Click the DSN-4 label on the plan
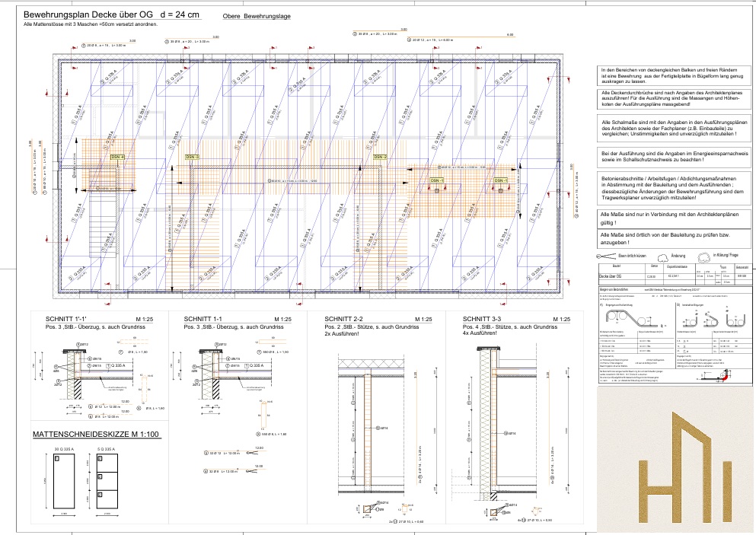This screenshot has width=756, height=535. pyautogui.click(x=117, y=156)
